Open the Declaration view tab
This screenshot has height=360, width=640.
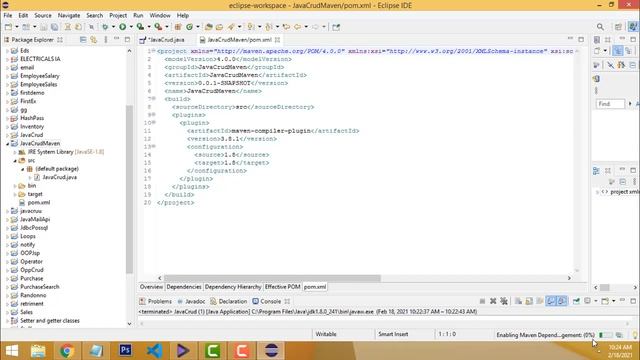point(229,301)
